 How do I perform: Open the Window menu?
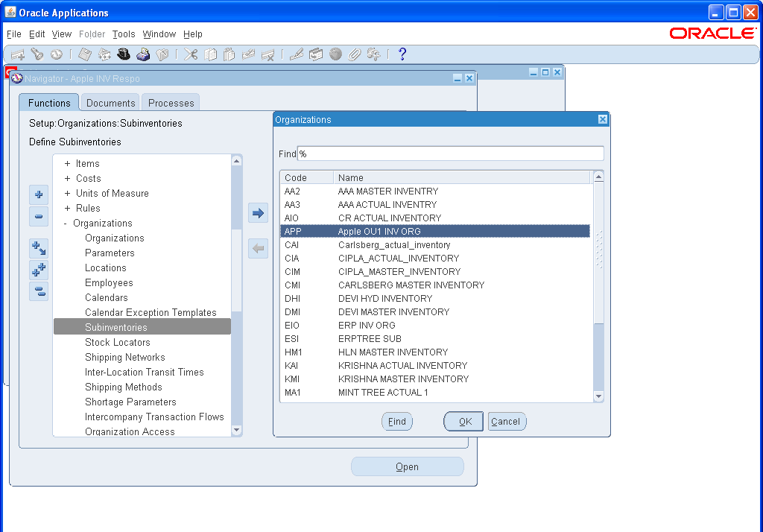[x=159, y=34]
